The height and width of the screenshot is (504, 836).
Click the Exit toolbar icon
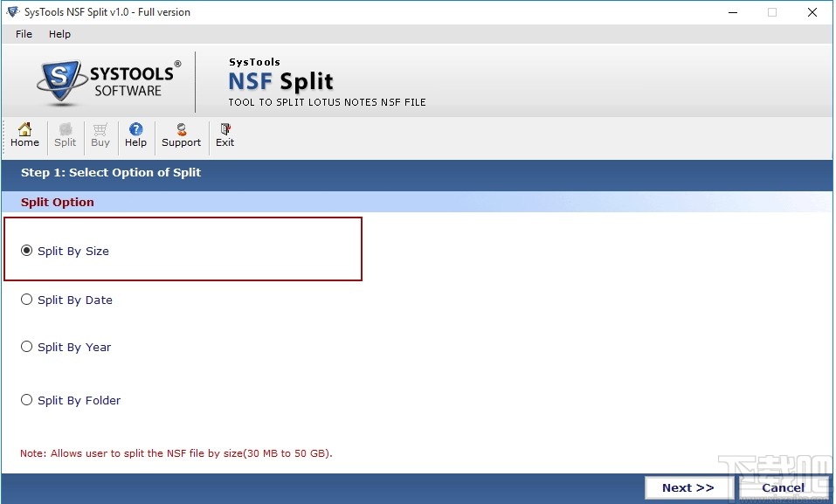[x=225, y=136]
